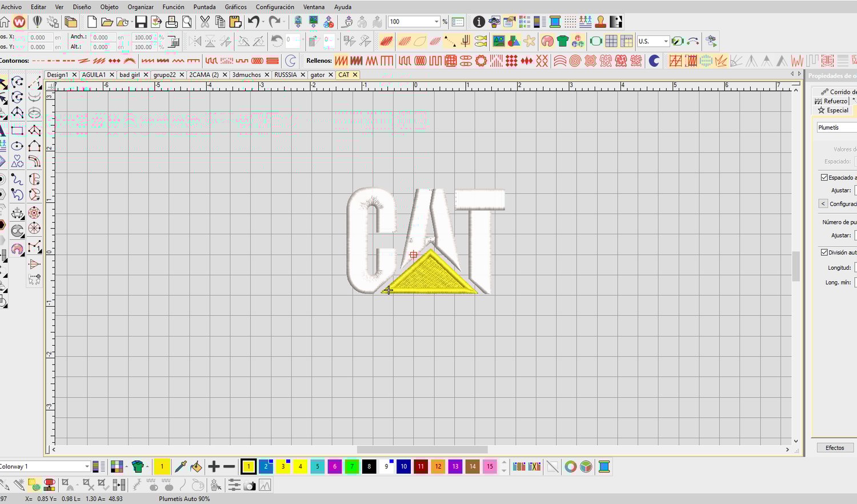
Task: Open print preview with the magnifier page icon
Action: click(x=187, y=22)
